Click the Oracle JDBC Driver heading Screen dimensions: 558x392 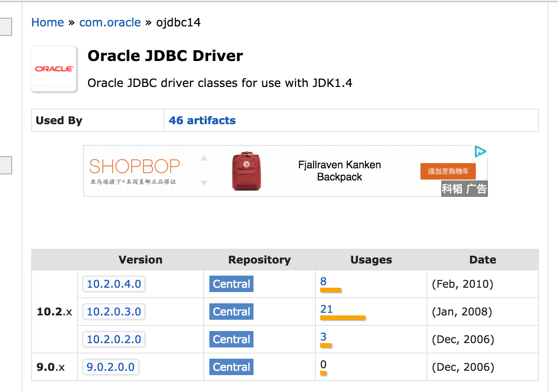point(165,56)
